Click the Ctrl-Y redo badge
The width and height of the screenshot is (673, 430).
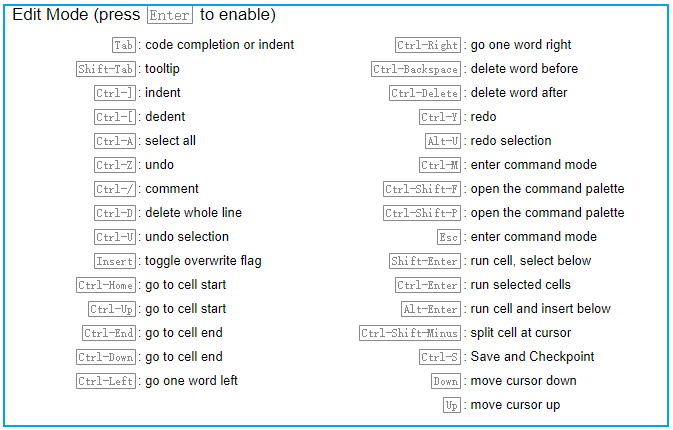pyautogui.click(x=440, y=117)
